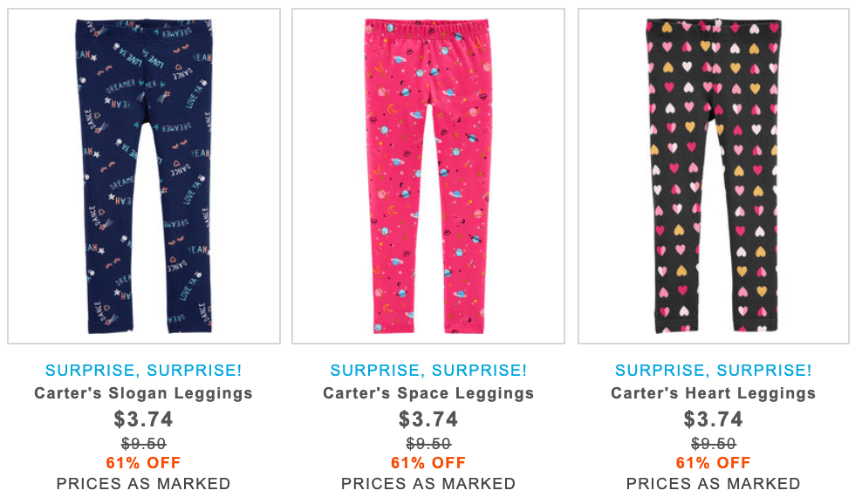This screenshot has height=504, width=862.
Task: Click Prices As Marked under Slogan Leggings
Action: click(143, 484)
